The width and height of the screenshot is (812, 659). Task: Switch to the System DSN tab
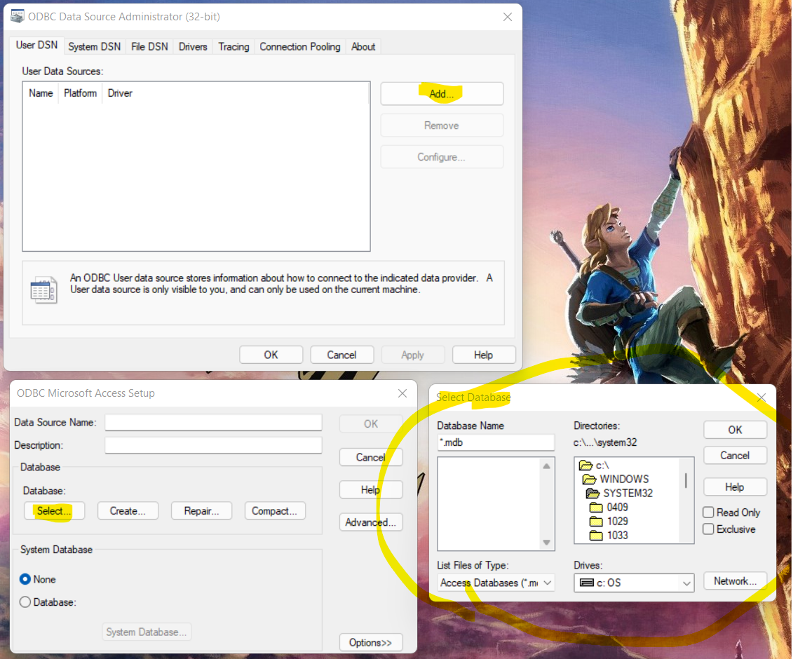[94, 46]
